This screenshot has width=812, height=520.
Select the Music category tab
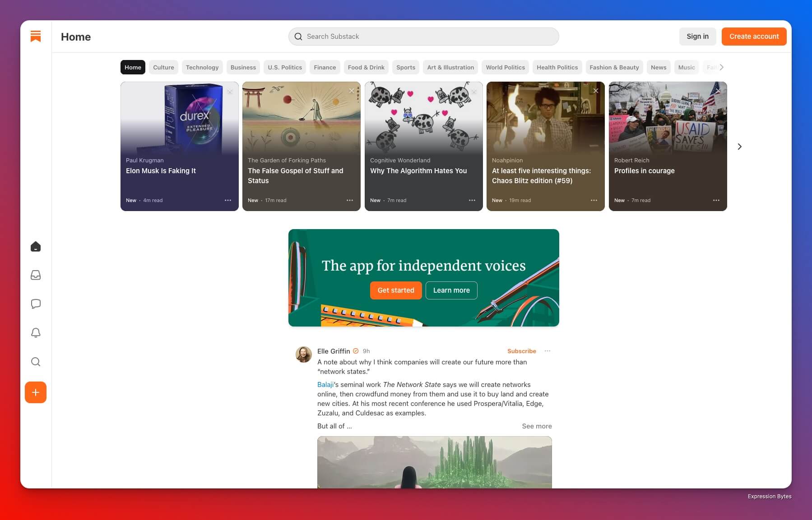[x=687, y=67]
